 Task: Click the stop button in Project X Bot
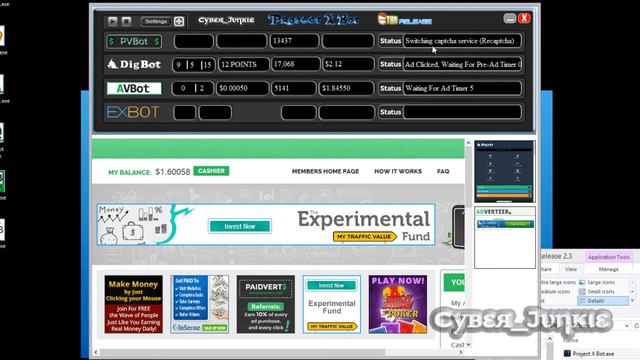point(126,21)
